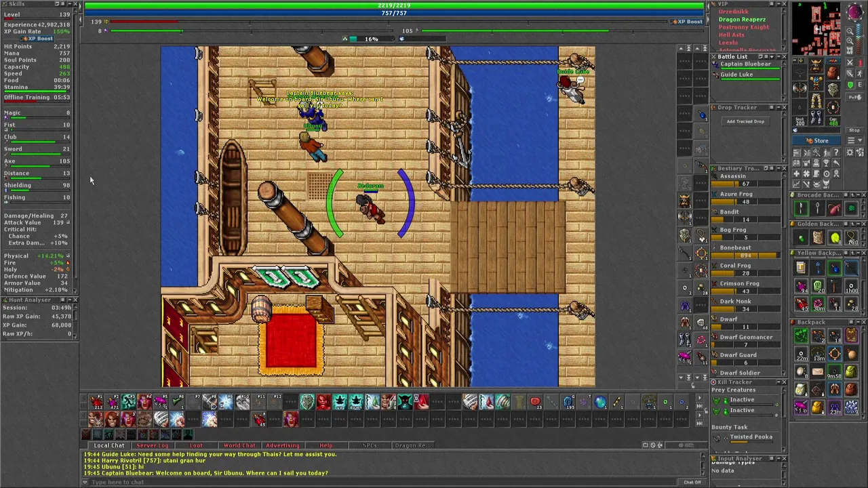
Task: Open the question mark help icon
Action: (836, 152)
